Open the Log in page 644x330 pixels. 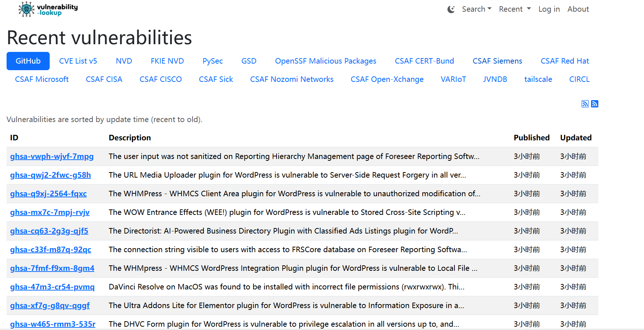point(549,9)
